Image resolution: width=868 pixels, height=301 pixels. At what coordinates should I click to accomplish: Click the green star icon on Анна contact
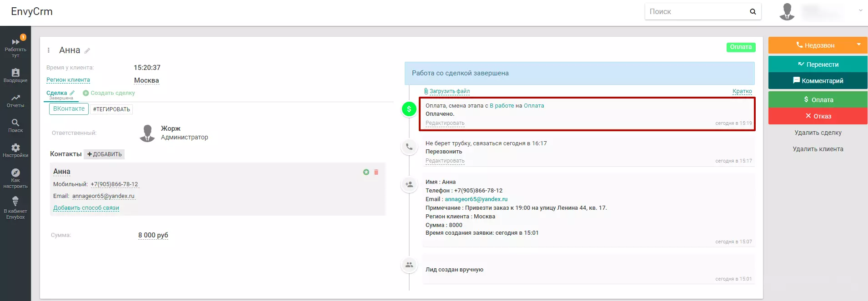coord(366,172)
